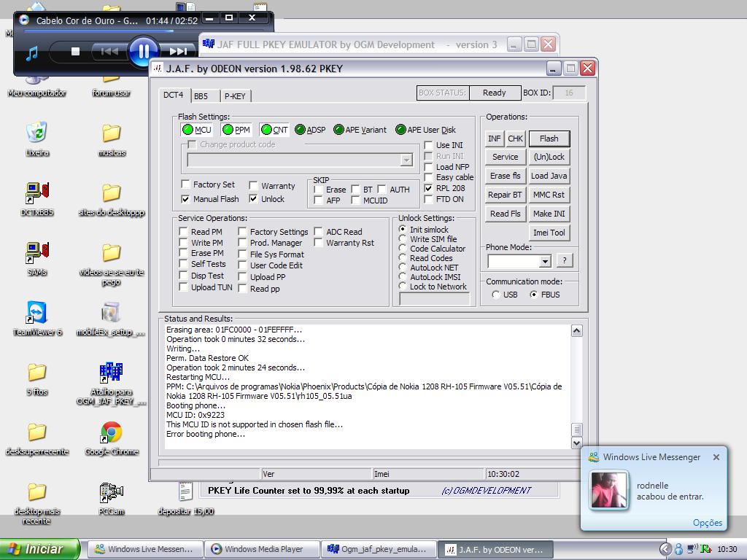Enable the Self Tests checkbox
Screen dimensions: 747x560
[x=183, y=264]
